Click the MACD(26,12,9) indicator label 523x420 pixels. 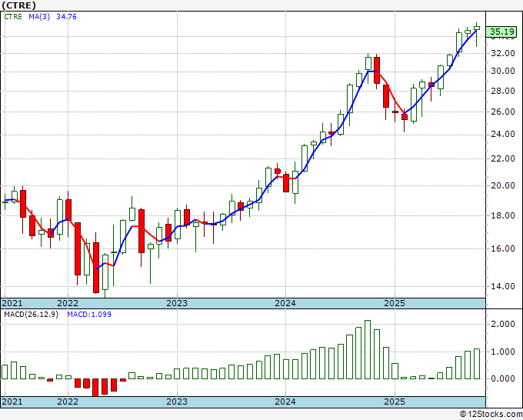[31, 315]
